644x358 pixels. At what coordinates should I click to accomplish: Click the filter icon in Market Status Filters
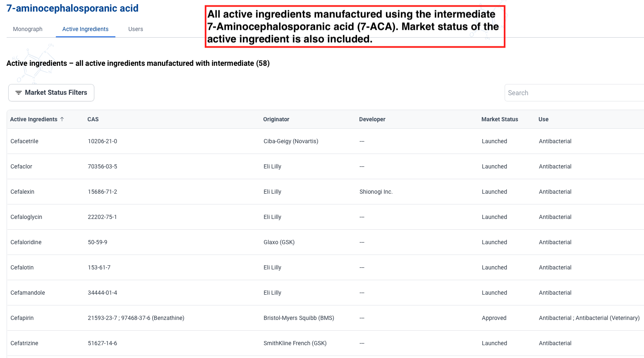(18, 93)
